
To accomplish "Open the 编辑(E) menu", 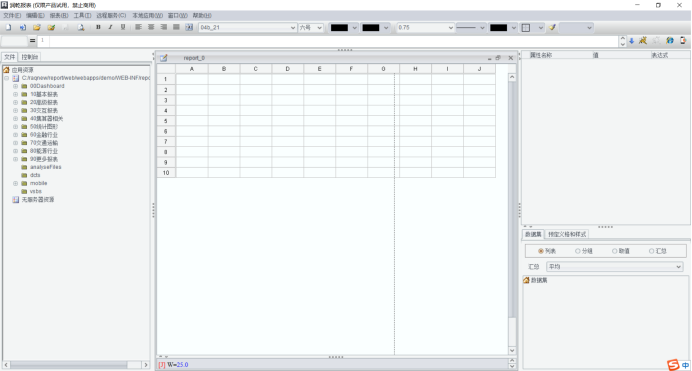I will coord(35,15).
